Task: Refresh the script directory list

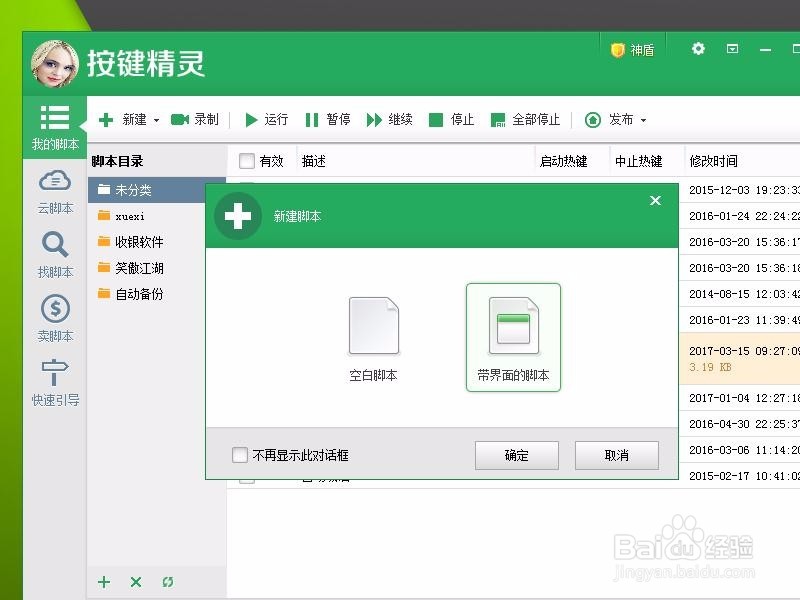Action: (x=167, y=582)
